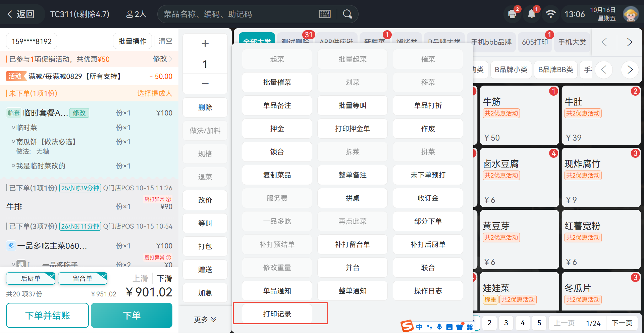
Task: Click the 下单并结账 button
Action: pyautogui.click(x=47, y=316)
